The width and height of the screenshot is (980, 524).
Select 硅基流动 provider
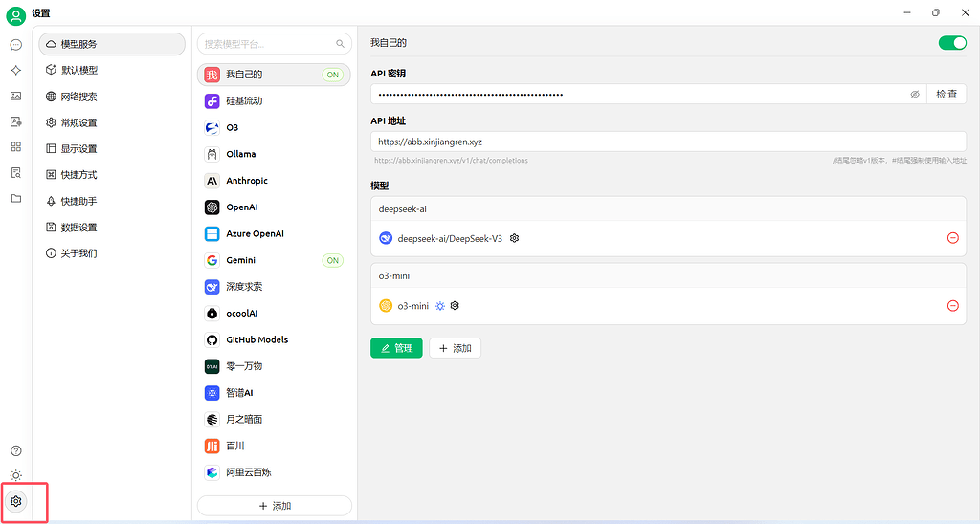pyautogui.click(x=274, y=101)
